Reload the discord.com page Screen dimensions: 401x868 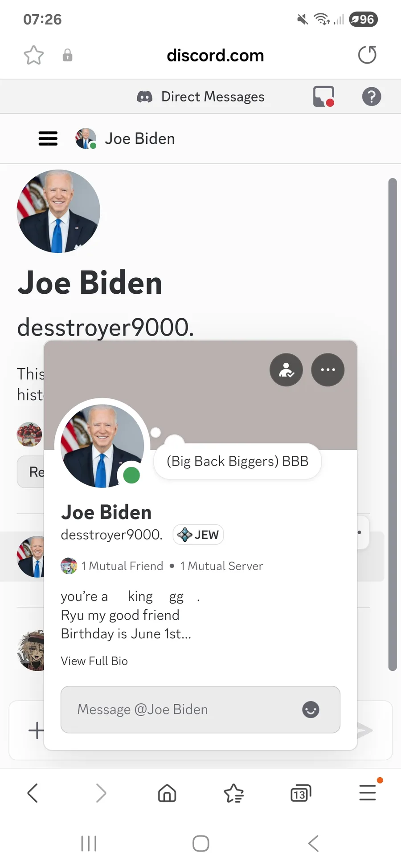(367, 55)
